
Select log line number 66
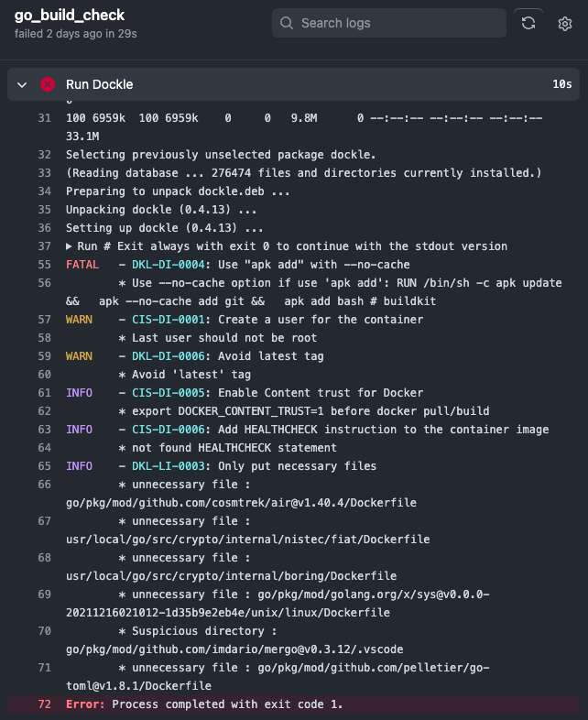click(45, 485)
